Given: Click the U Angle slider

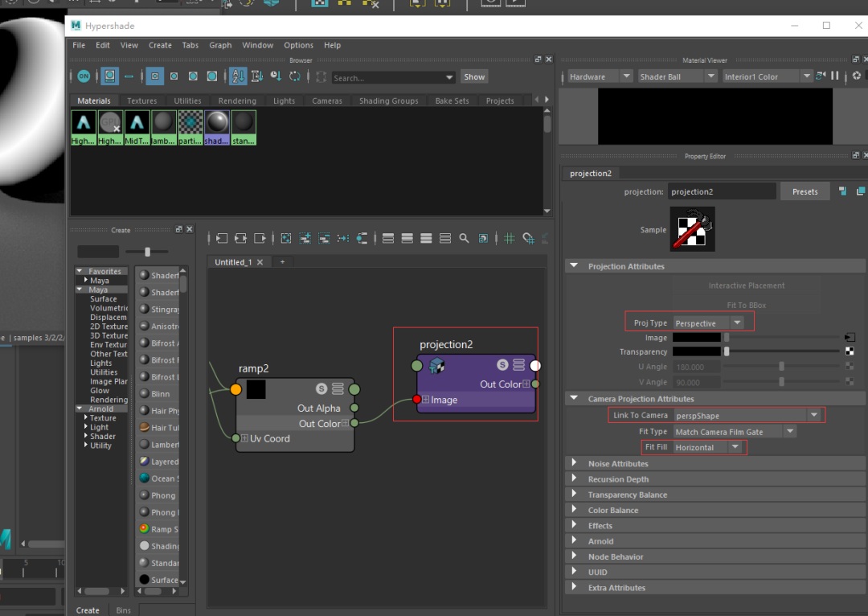Looking at the screenshot, I should (782, 367).
